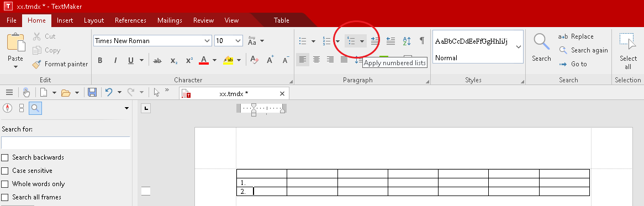Switch to the Layout tab
This screenshot has height=206, width=644.
click(94, 20)
